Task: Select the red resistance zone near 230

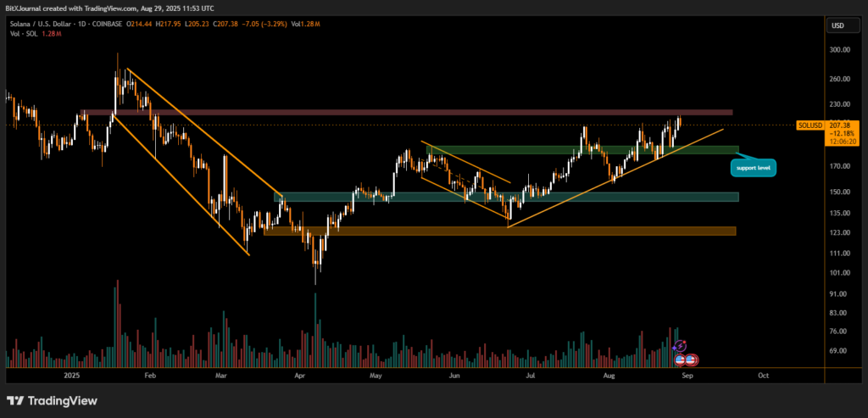Action: [407, 112]
